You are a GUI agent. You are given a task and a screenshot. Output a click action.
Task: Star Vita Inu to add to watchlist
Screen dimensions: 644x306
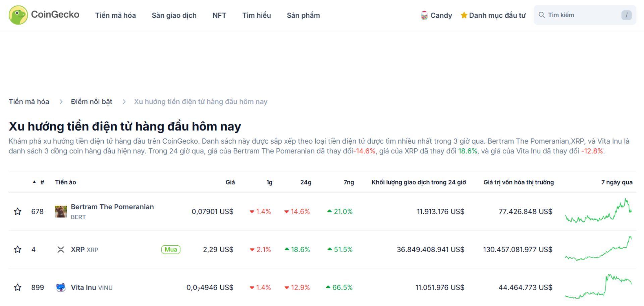(17, 287)
